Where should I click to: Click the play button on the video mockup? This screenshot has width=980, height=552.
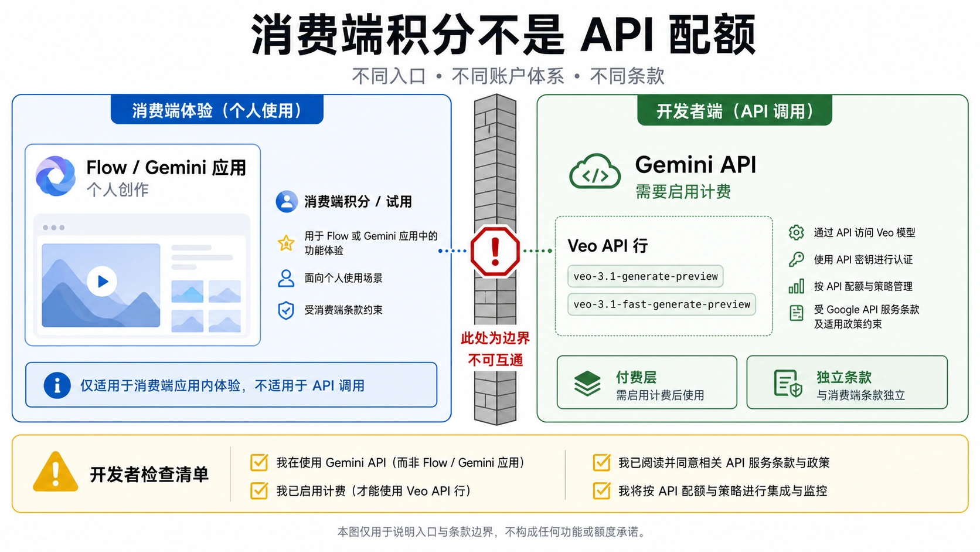click(102, 282)
